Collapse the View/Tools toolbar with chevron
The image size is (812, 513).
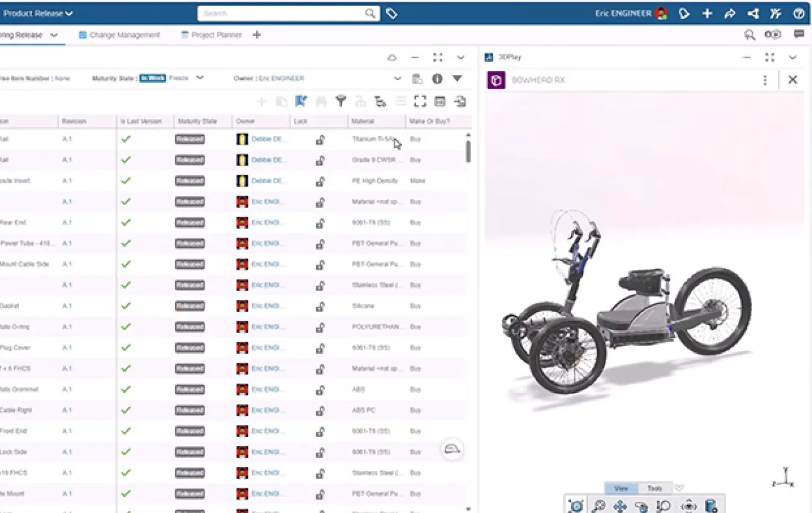(x=679, y=488)
